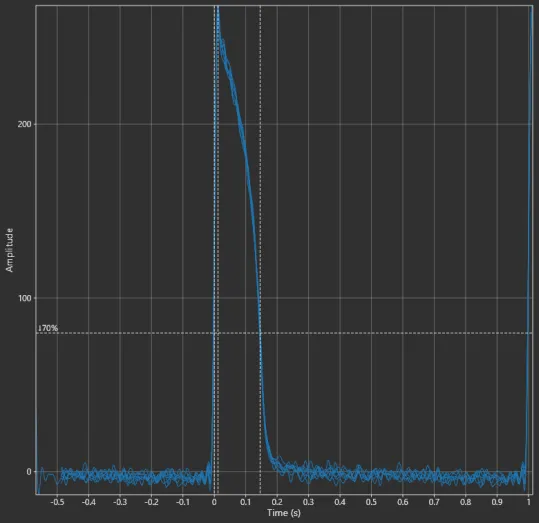Viewport: 539px width, 523px height.
Task: Click the 1 tick label on time axis
Action: point(529,502)
